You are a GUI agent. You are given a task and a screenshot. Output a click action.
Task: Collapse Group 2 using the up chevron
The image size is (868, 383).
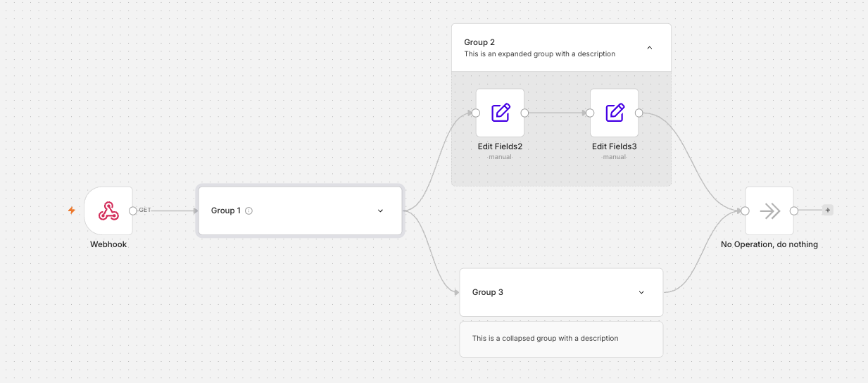pyautogui.click(x=649, y=48)
